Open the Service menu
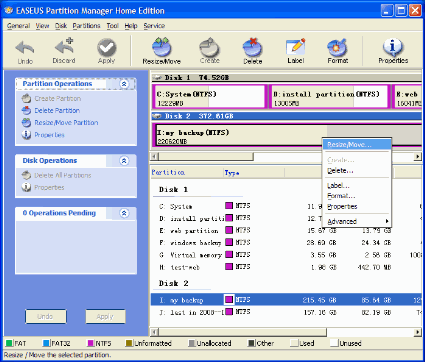This screenshot has height=362, width=425. (x=154, y=26)
